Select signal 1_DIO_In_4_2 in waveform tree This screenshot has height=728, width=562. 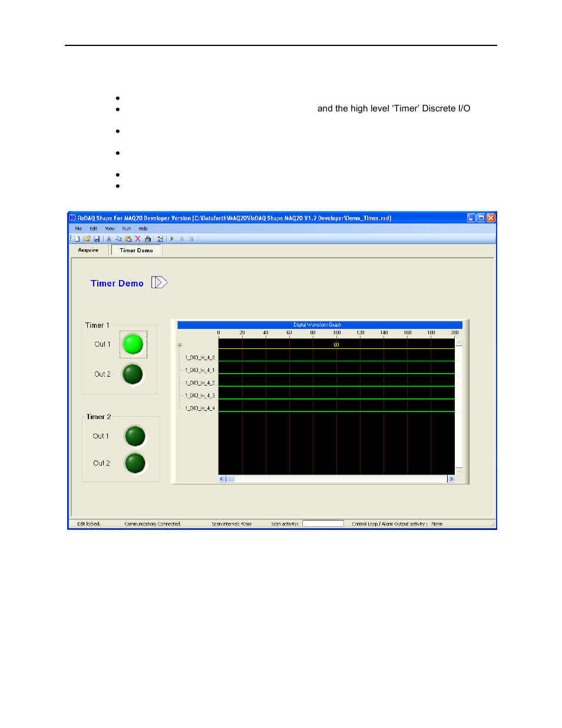tap(200, 383)
